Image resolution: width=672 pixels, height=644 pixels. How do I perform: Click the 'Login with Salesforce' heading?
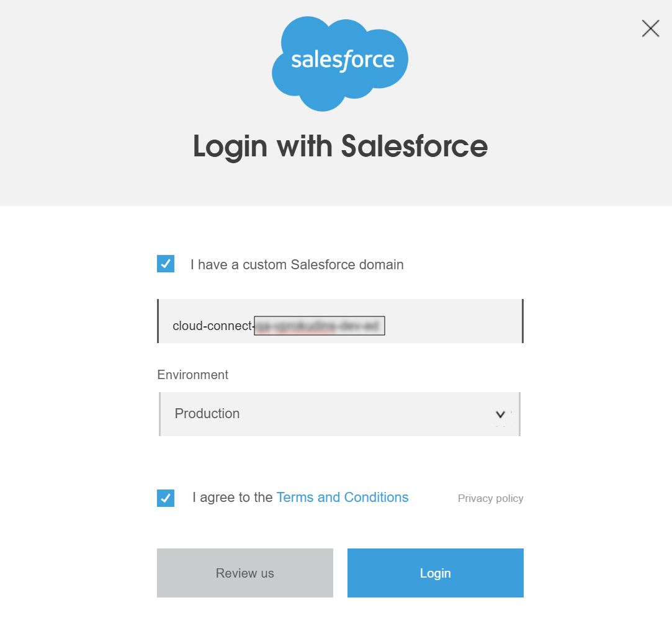[x=340, y=146]
